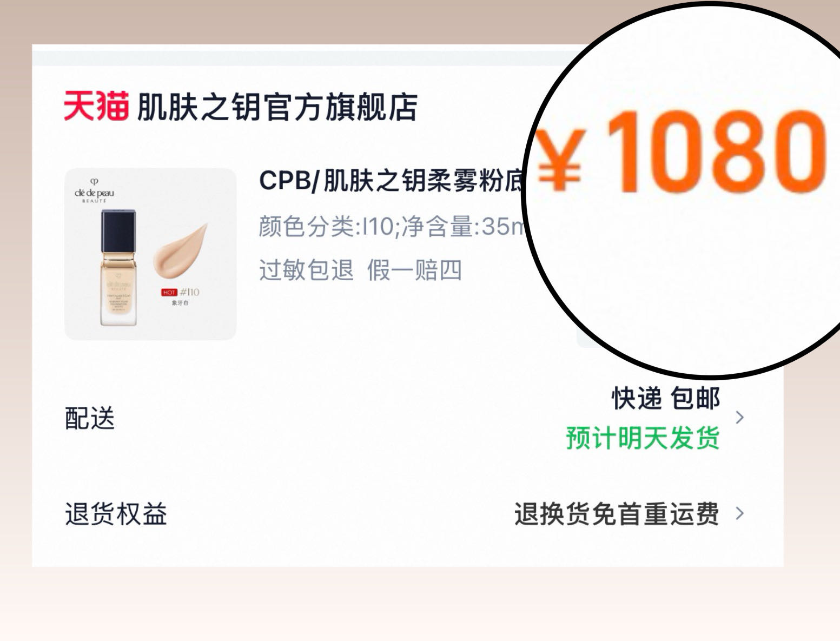Open 退换货免首重运费 details
The height and width of the screenshot is (641, 840).
[x=617, y=514]
